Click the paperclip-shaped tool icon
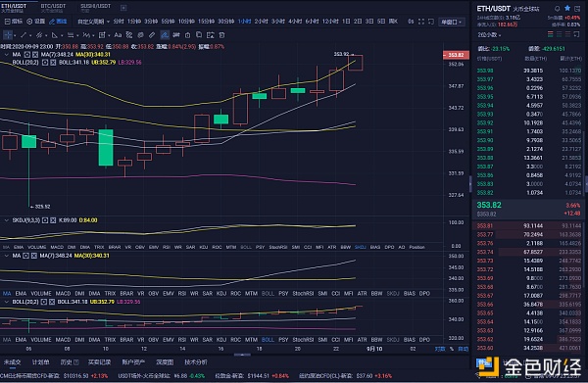 tap(152, 35)
